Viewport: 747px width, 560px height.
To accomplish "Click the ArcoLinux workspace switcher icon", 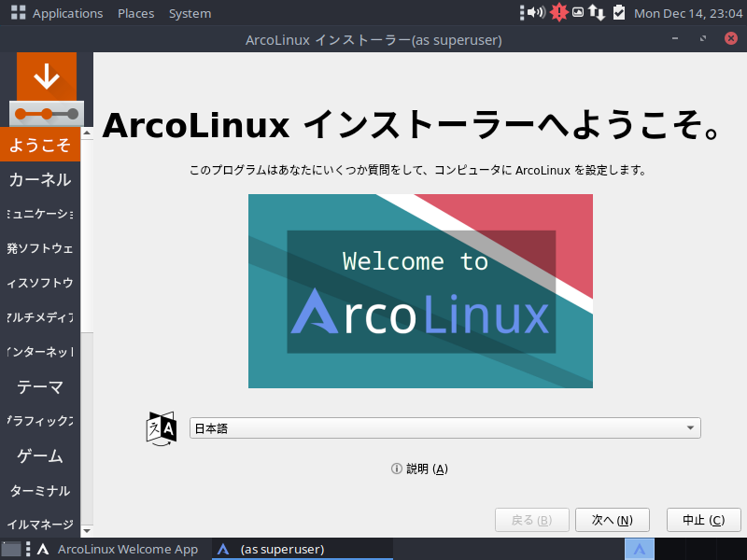I will click(640, 549).
